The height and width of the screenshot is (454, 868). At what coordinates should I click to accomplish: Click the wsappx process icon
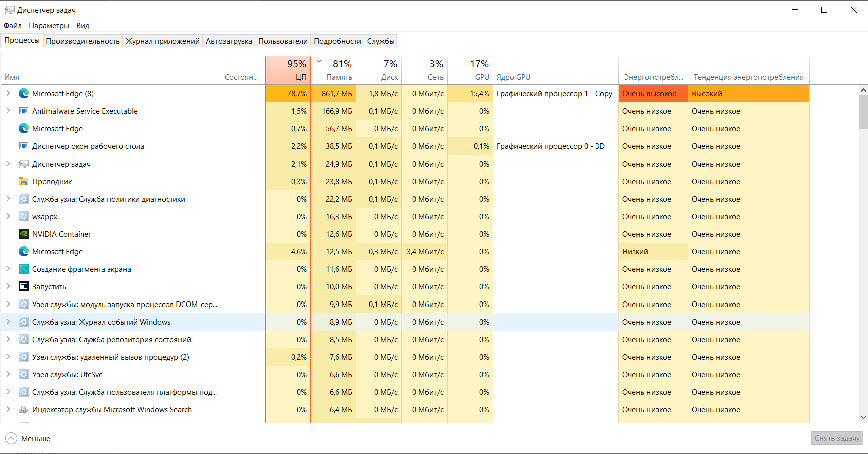[x=24, y=216]
